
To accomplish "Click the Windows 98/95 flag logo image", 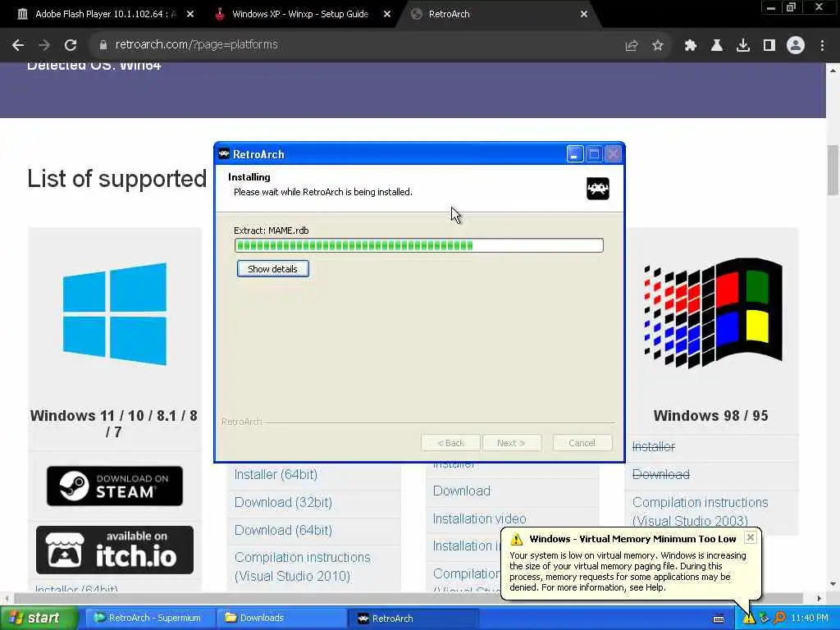I will (713, 313).
